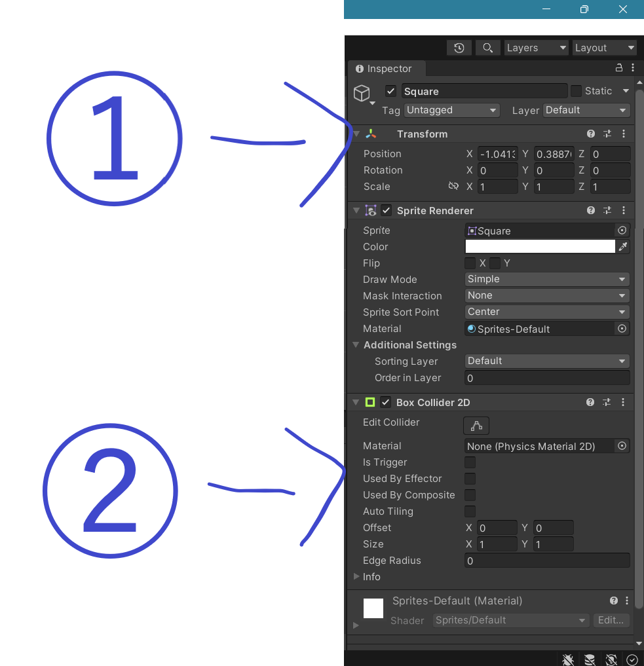Screen dimensions: 644x666
Task: Open Transform presets icon
Action: [607, 134]
